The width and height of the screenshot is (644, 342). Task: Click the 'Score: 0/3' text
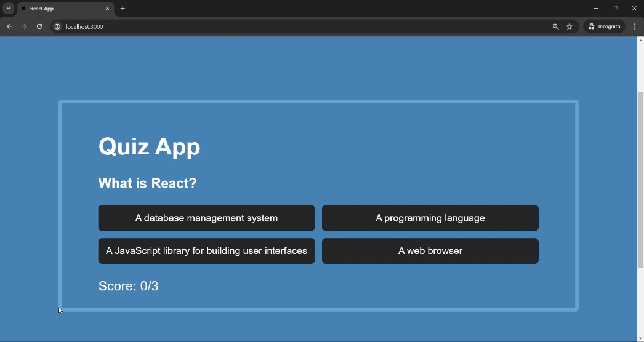tap(128, 286)
